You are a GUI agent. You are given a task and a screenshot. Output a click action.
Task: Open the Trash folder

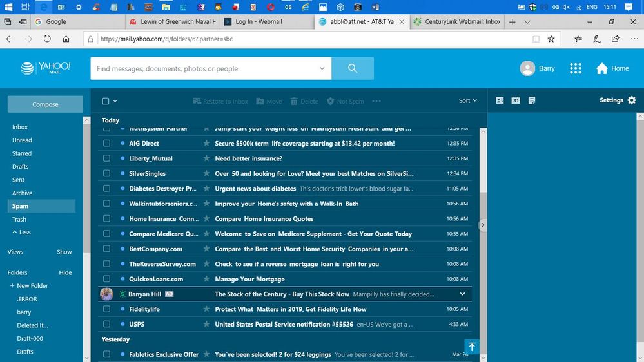coord(19,219)
